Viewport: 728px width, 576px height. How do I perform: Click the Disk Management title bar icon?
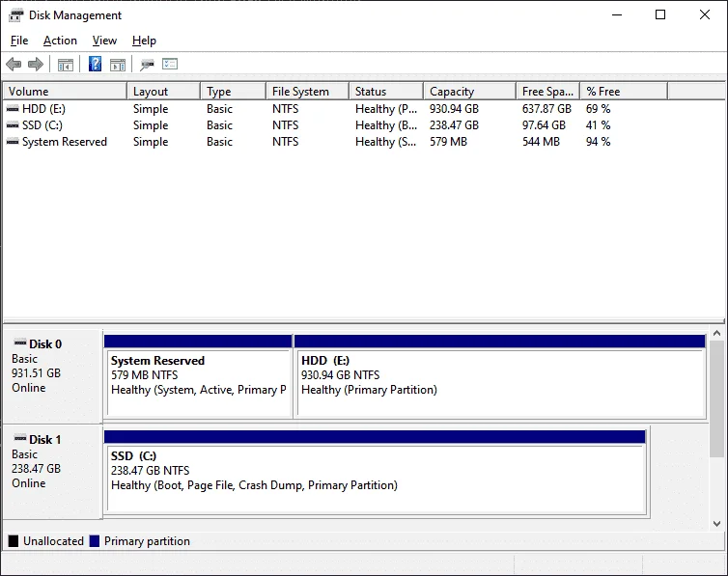(15, 15)
